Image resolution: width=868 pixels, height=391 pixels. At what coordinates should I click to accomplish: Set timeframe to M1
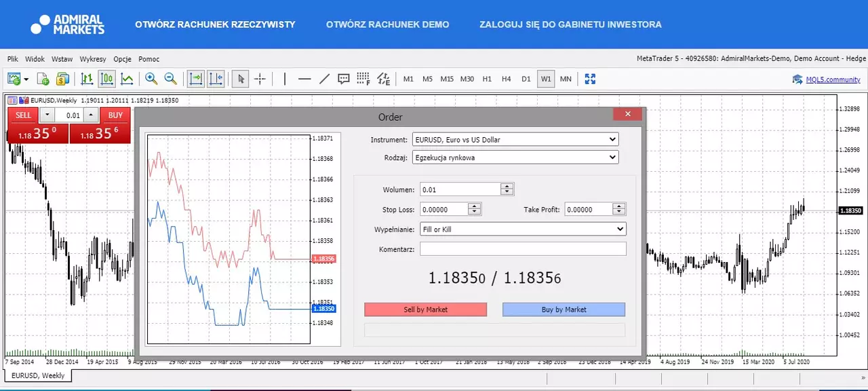pos(408,79)
